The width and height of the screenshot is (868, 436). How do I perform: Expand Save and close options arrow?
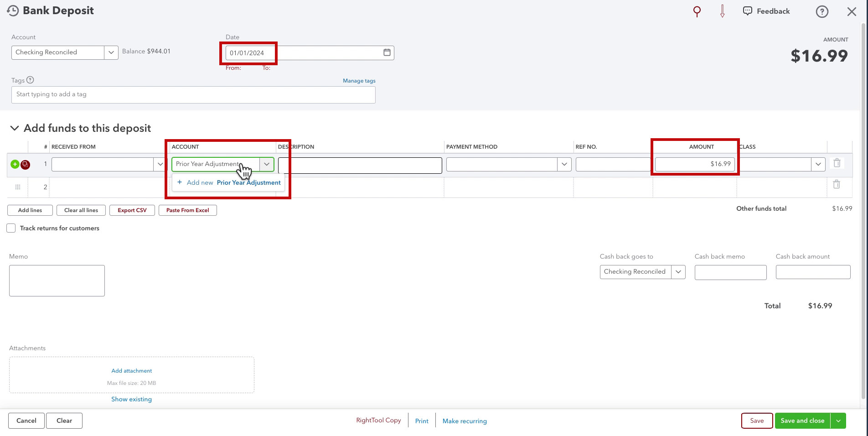click(x=838, y=420)
